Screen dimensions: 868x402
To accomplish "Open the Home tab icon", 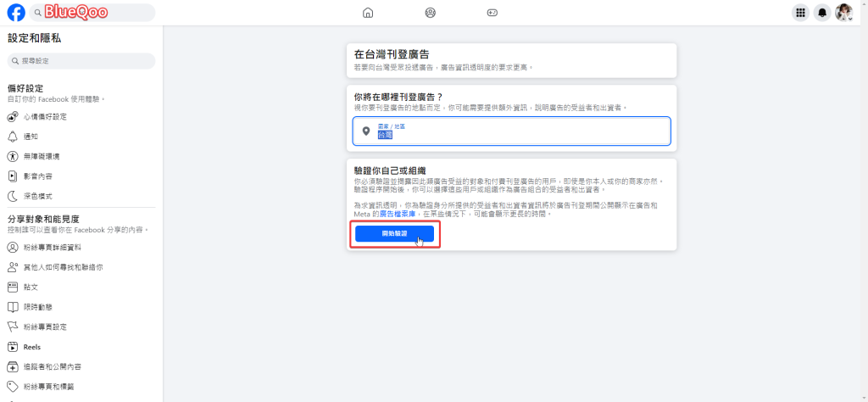I will click(368, 13).
